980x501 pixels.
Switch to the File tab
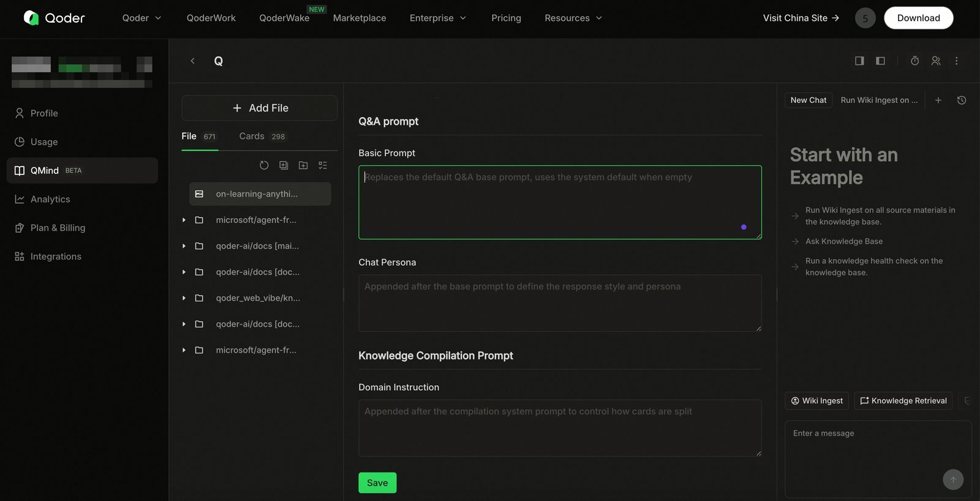[x=200, y=136]
